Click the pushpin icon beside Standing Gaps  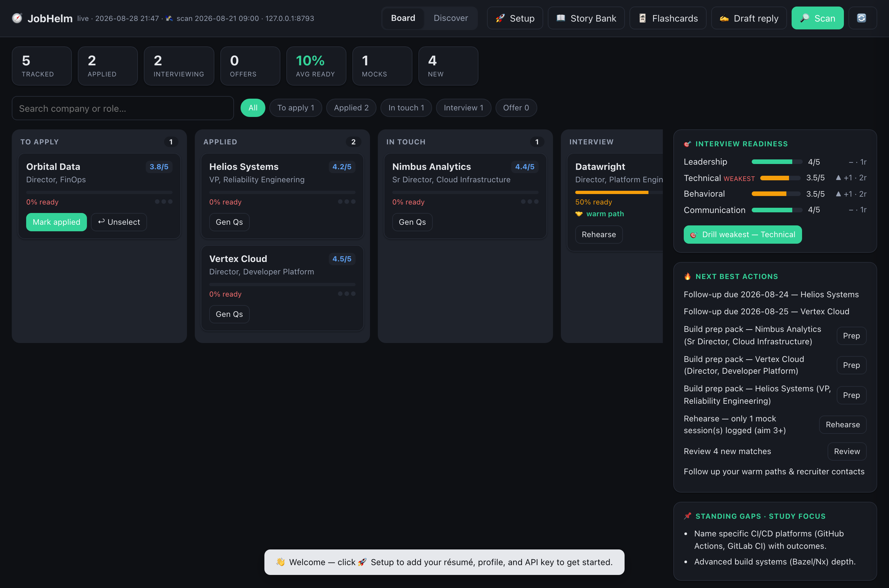687,516
